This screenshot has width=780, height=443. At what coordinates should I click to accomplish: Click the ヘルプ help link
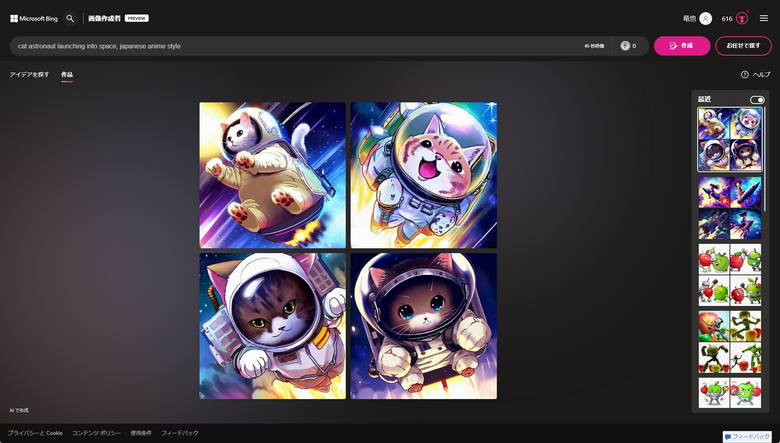762,75
